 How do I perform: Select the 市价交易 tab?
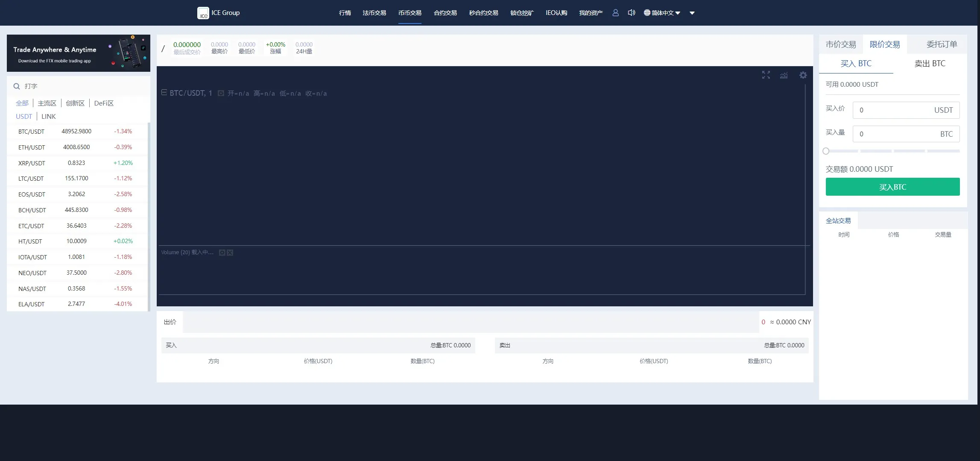click(840, 44)
